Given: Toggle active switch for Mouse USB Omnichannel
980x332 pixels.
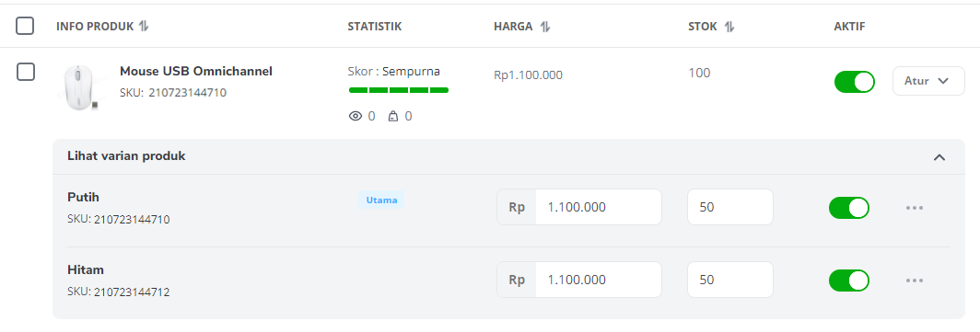Looking at the screenshot, I should [855, 82].
